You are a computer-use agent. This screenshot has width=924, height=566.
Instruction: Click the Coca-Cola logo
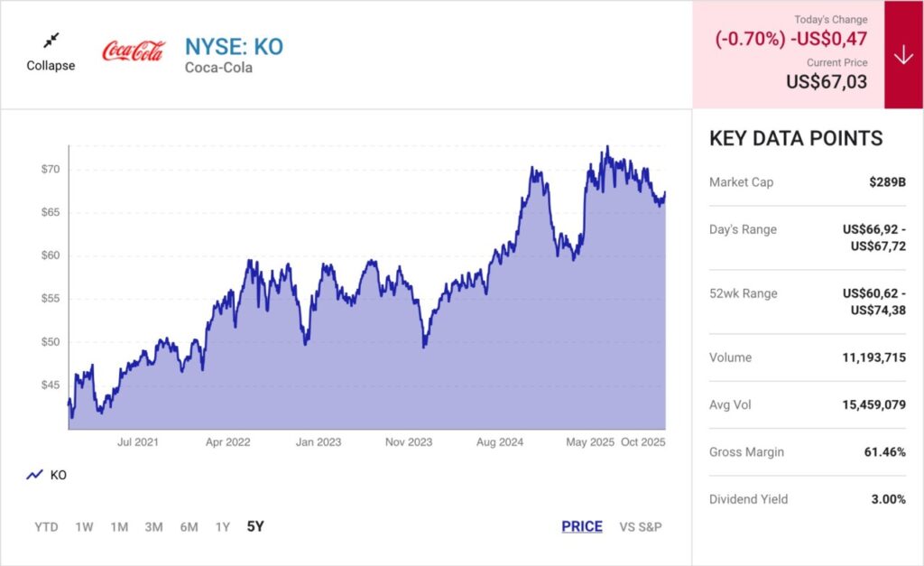tap(134, 51)
